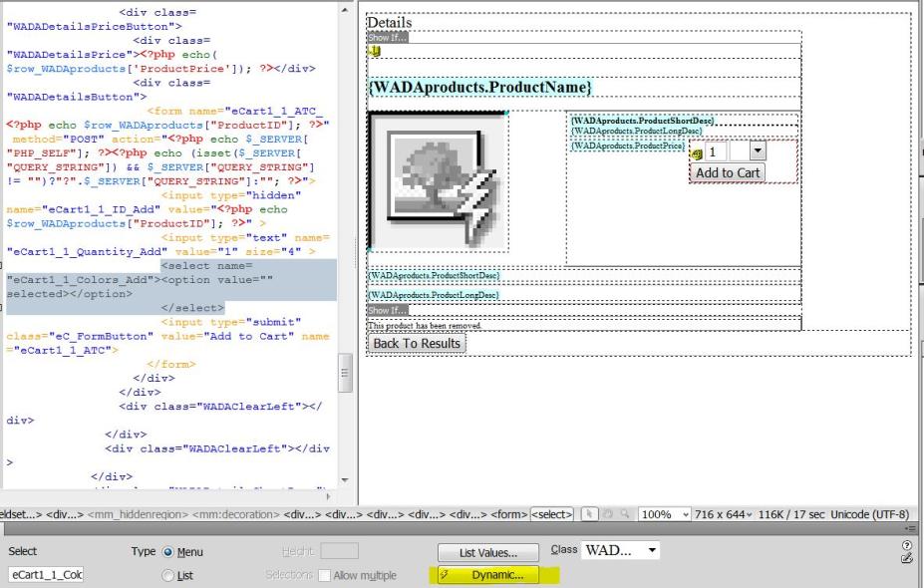The image size is (924, 588).
Task: Open the Class dropdown in Properties
Action: point(620,550)
